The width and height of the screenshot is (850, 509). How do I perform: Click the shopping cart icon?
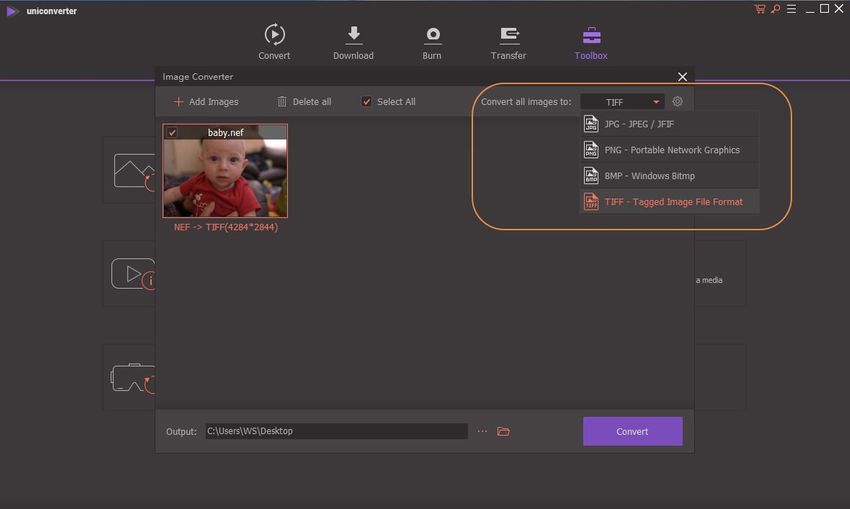[760, 9]
